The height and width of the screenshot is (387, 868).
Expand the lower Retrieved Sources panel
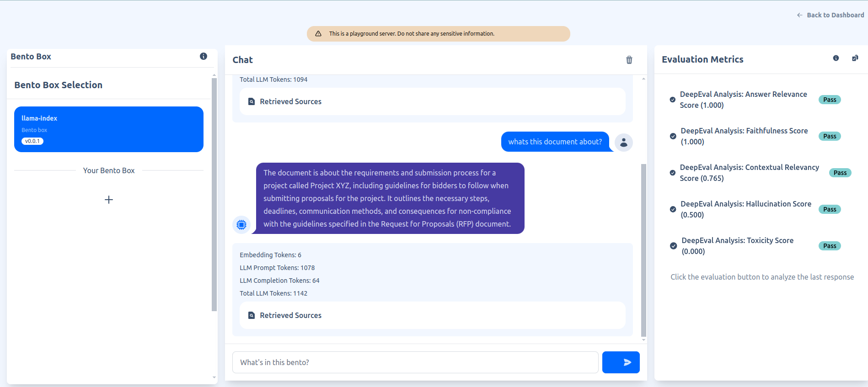(x=433, y=315)
